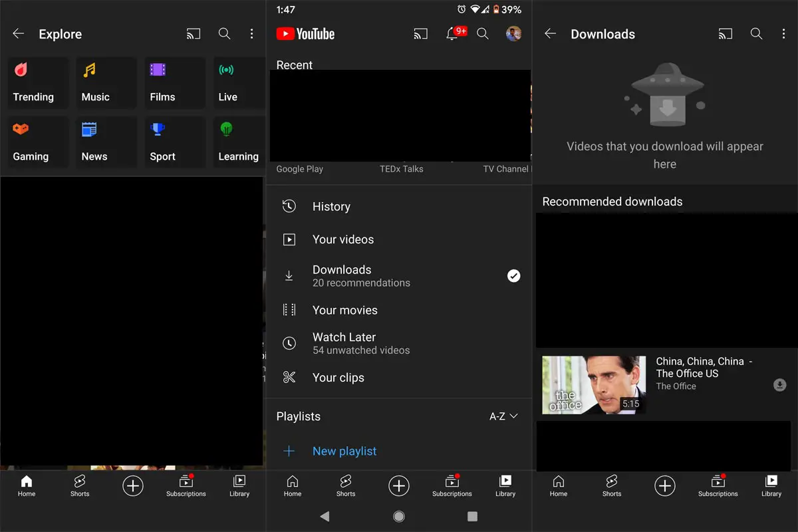The height and width of the screenshot is (532, 798).
Task: Open Watch Later with 54 unwatched videos
Action: pos(399,343)
